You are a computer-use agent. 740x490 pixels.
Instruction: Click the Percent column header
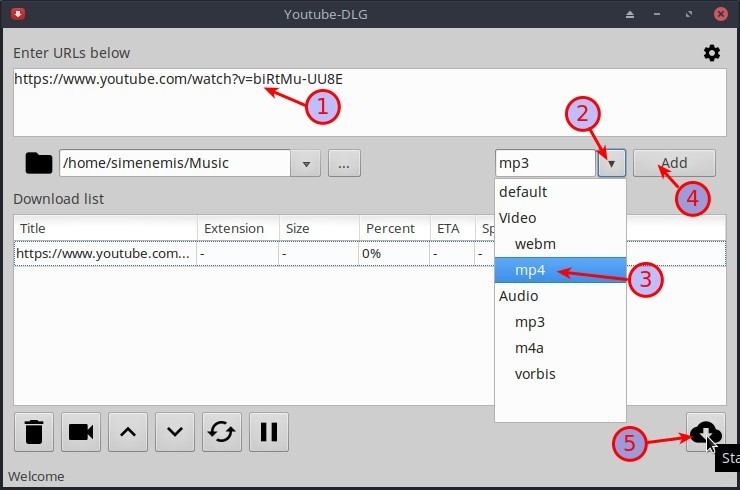pos(395,228)
